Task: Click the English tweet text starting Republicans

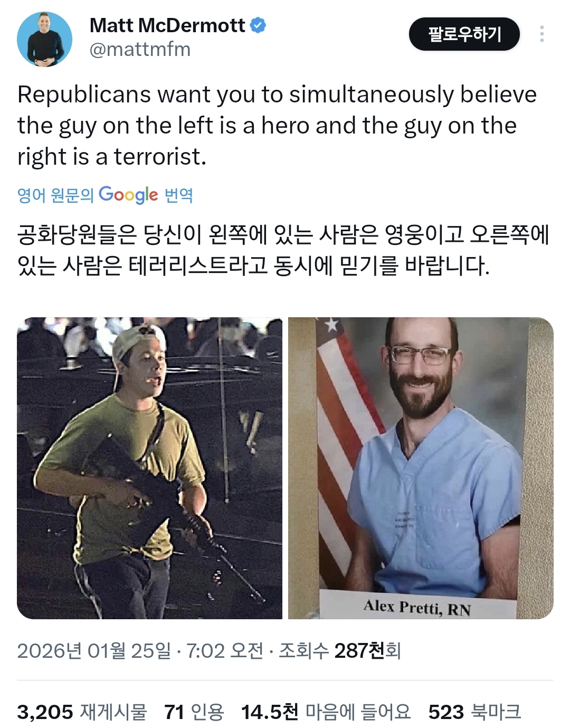Action: 277,126
